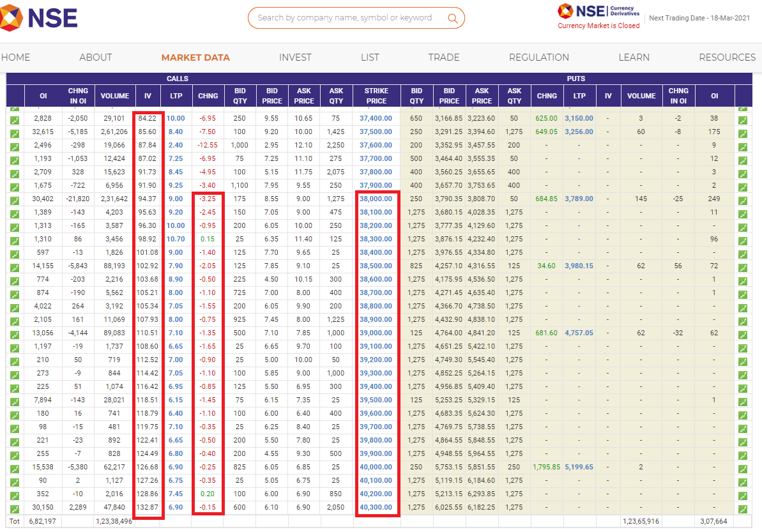Open calls-side chart icon for strike 38,800.00
The image size is (762, 532).
(x=15, y=308)
